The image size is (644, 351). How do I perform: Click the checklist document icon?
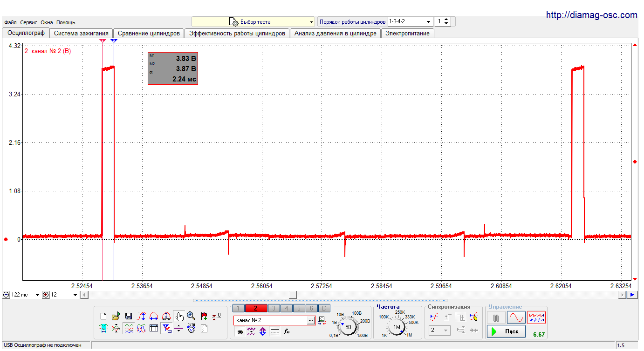click(204, 328)
